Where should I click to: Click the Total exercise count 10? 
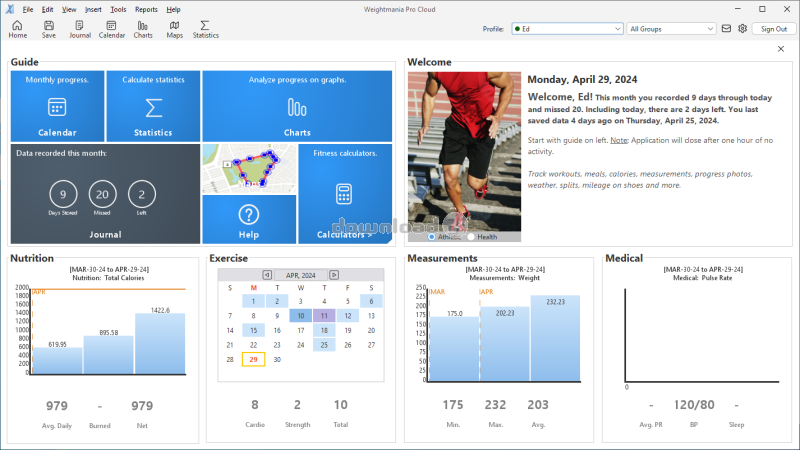pyautogui.click(x=340, y=405)
